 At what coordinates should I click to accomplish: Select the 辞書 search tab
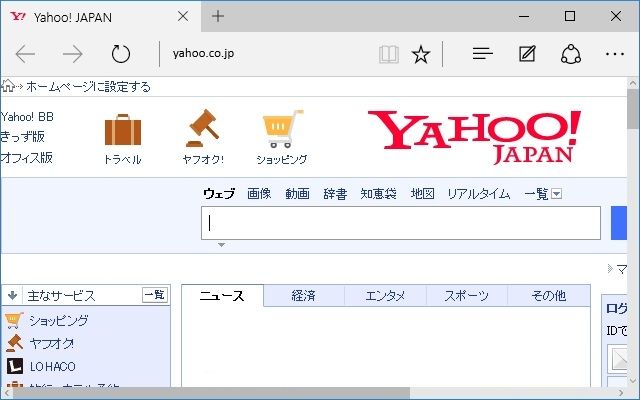click(335, 193)
